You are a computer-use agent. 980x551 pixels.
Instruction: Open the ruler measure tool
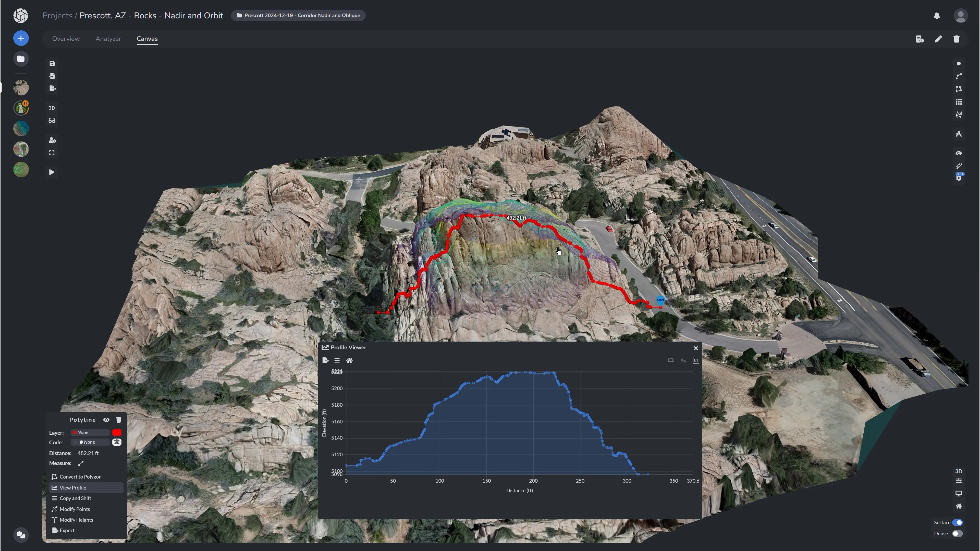(x=959, y=166)
